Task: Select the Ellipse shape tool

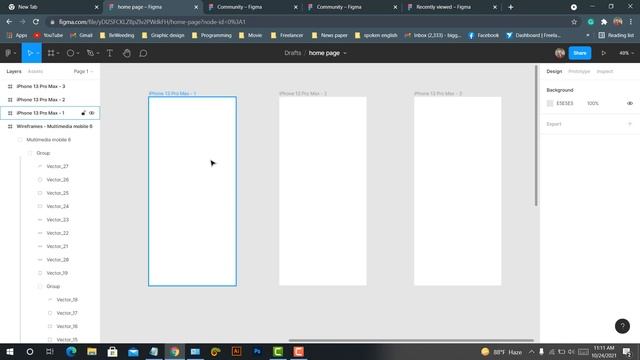Action: point(70,53)
